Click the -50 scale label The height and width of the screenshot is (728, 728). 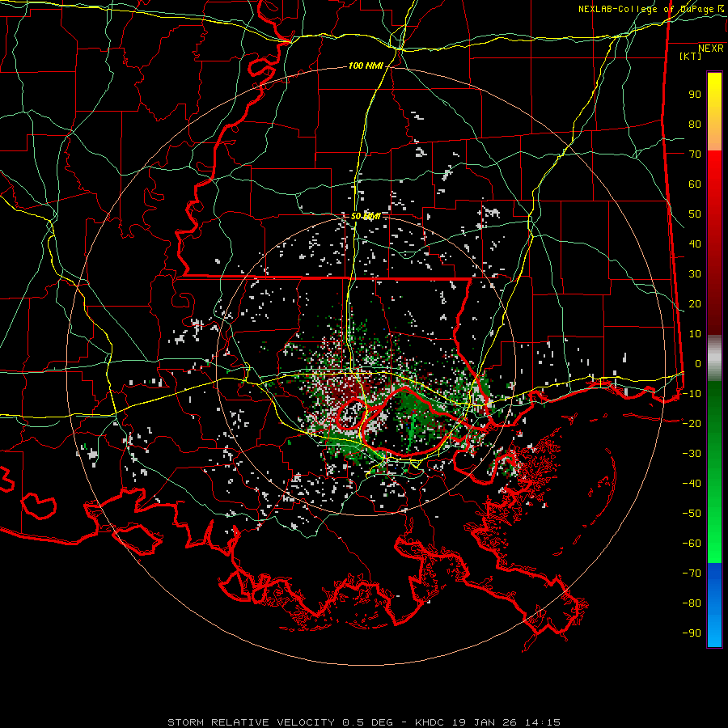[692, 514]
